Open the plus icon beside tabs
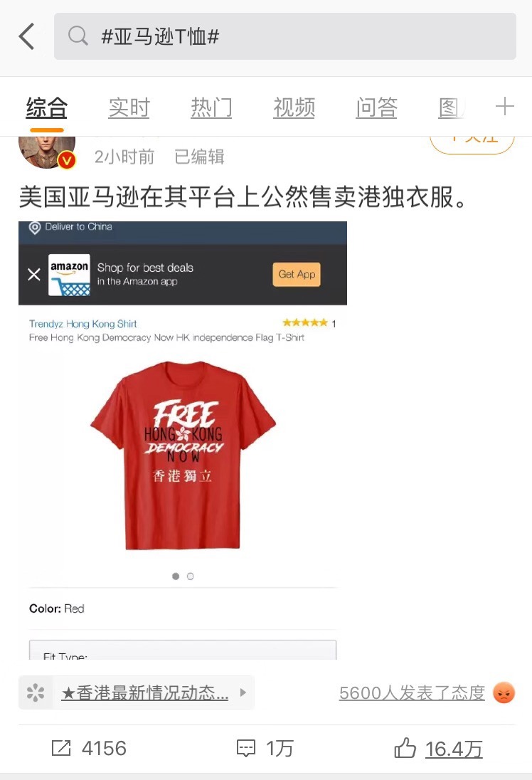 (x=504, y=107)
